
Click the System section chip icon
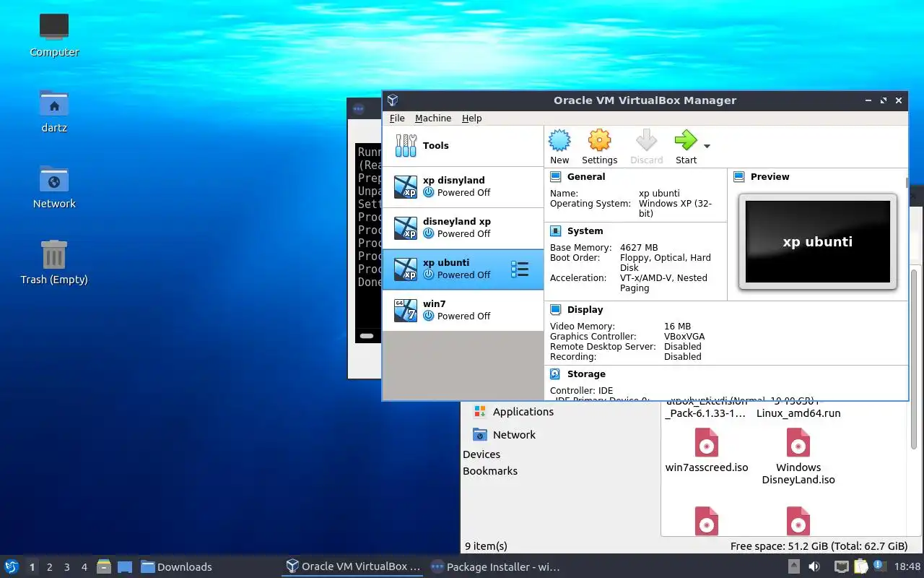pos(555,231)
